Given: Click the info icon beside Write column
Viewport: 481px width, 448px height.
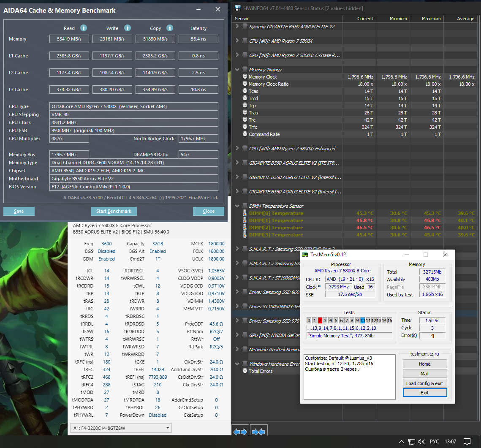Looking at the screenshot, I should (127, 28).
